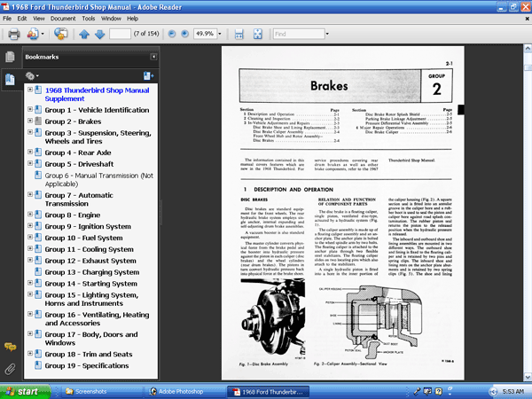Viewport: 532px width, 399px height.
Task: Select Group 15 - Lighting System bookmark
Action: (91, 300)
